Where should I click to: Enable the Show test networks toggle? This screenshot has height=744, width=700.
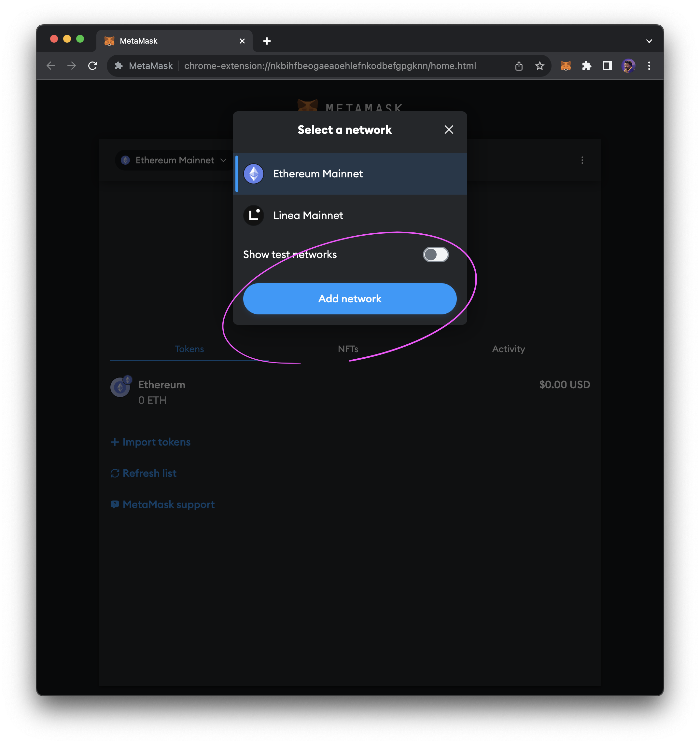point(436,255)
